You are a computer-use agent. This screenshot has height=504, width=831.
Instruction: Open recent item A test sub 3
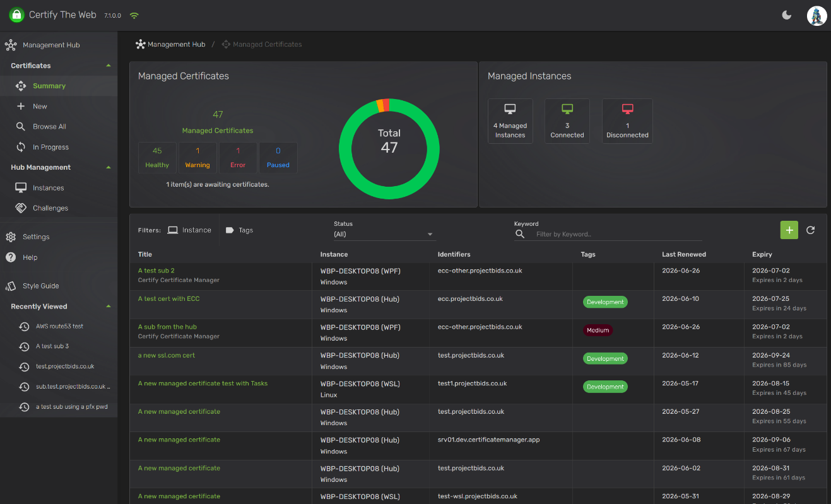click(52, 346)
